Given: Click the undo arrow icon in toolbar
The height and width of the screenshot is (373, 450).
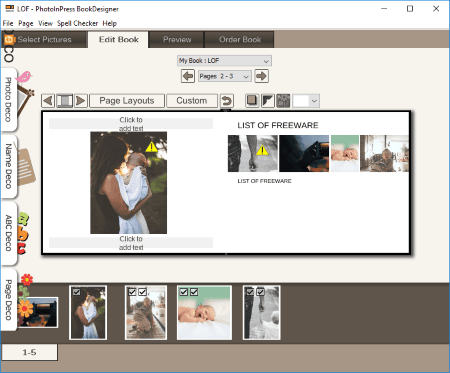Looking at the screenshot, I should pos(227,101).
